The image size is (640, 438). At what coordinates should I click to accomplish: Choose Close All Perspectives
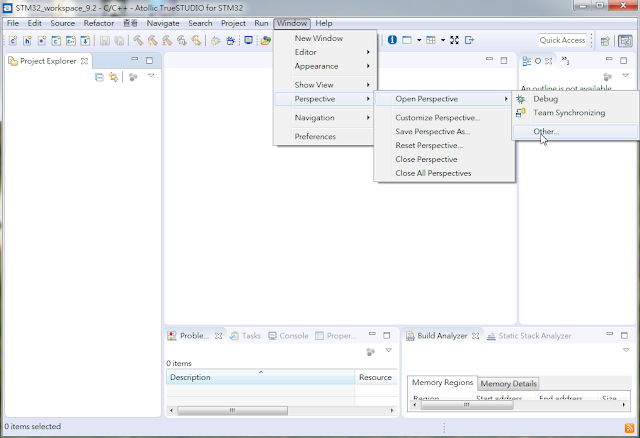(x=444, y=173)
